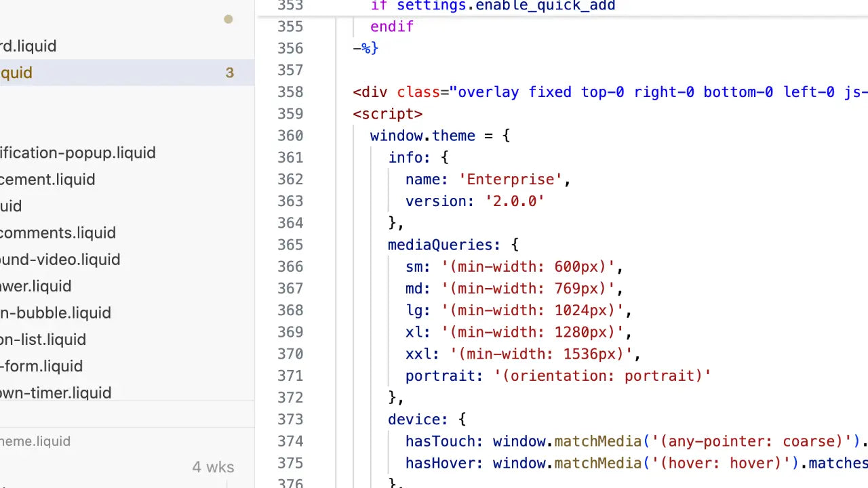Select the highlighted file with 3 problems
The height and width of the screenshot is (488, 868).
(16, 73)
